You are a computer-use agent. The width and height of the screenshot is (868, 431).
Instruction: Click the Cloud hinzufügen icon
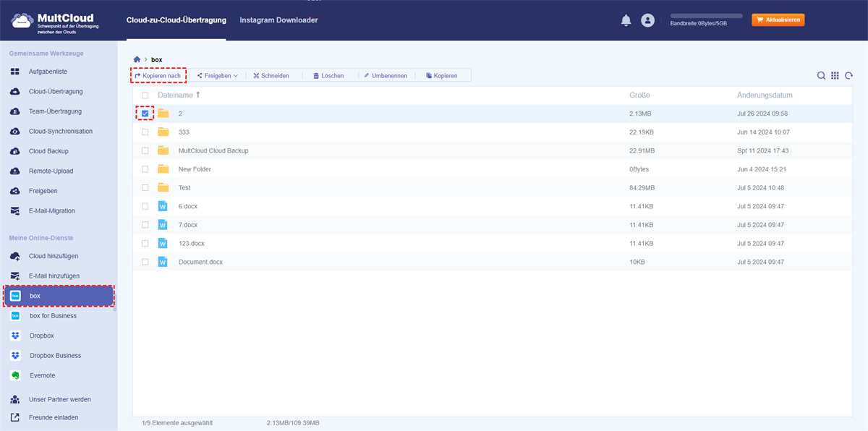(x=15, y=256)
